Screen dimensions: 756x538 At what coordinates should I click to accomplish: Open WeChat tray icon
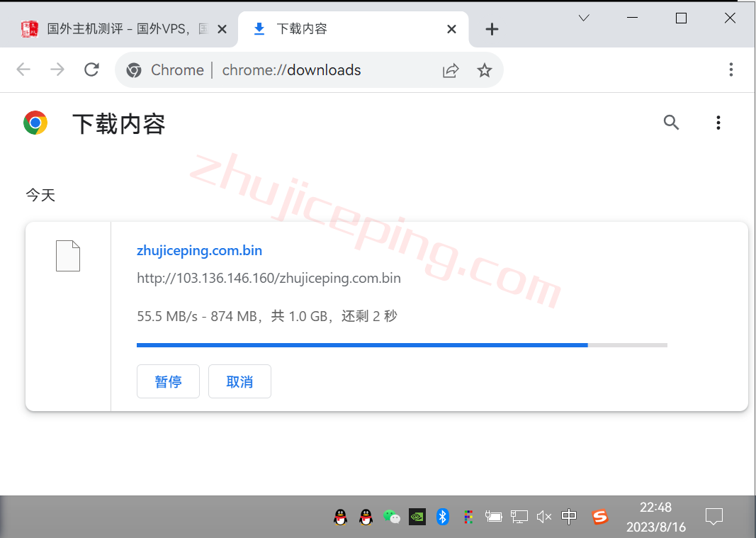[x=392, y=517]
